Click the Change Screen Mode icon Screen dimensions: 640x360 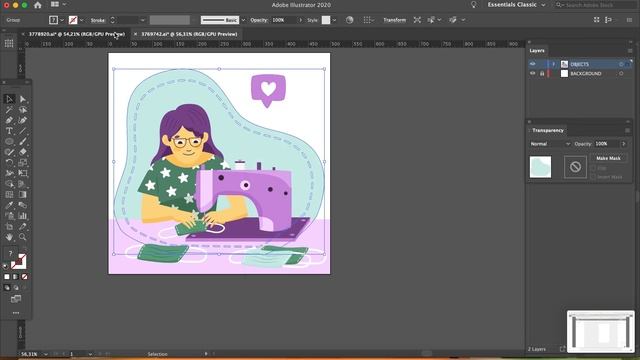pyautogui.click(x=16, y=299)
